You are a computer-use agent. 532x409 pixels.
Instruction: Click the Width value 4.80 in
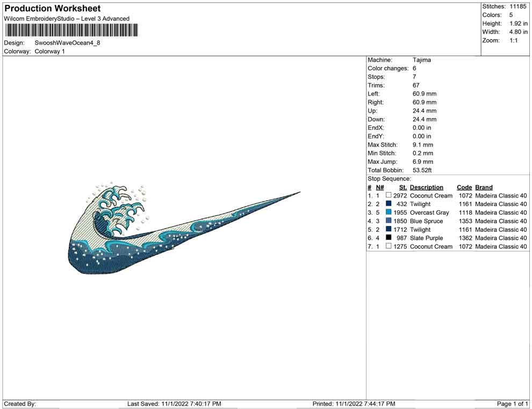click(x=519, y=32)
